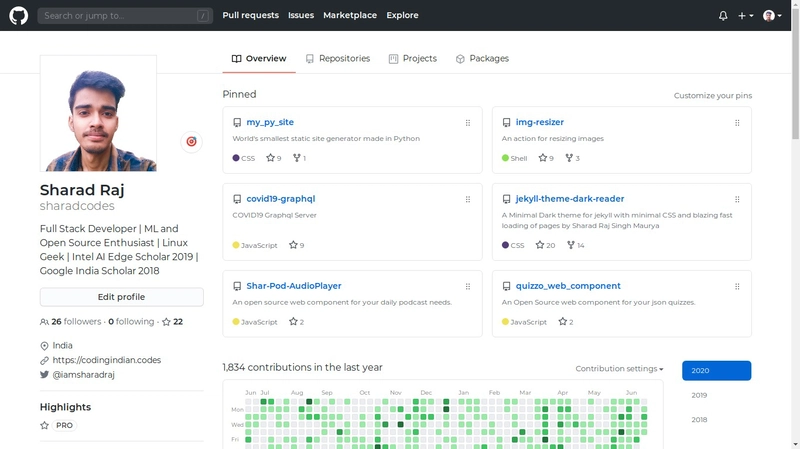Select the 2020 contribution year
The image size is (800, 449).
tap(716, 371)
